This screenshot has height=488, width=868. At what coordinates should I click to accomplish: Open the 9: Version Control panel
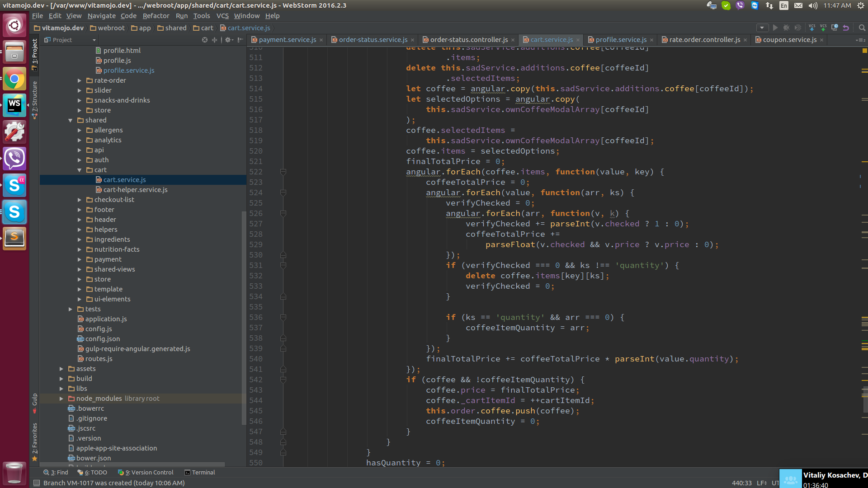tap(146, 472)
